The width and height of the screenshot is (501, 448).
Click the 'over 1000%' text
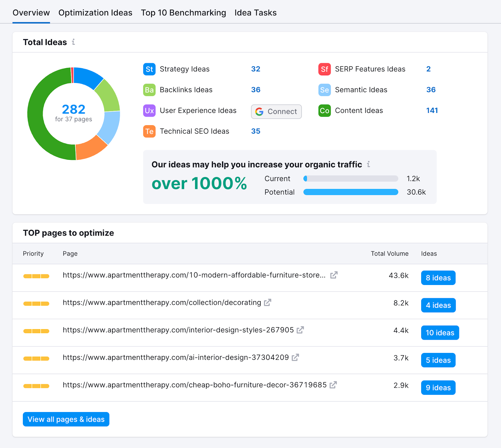click(x=199, y=183)
